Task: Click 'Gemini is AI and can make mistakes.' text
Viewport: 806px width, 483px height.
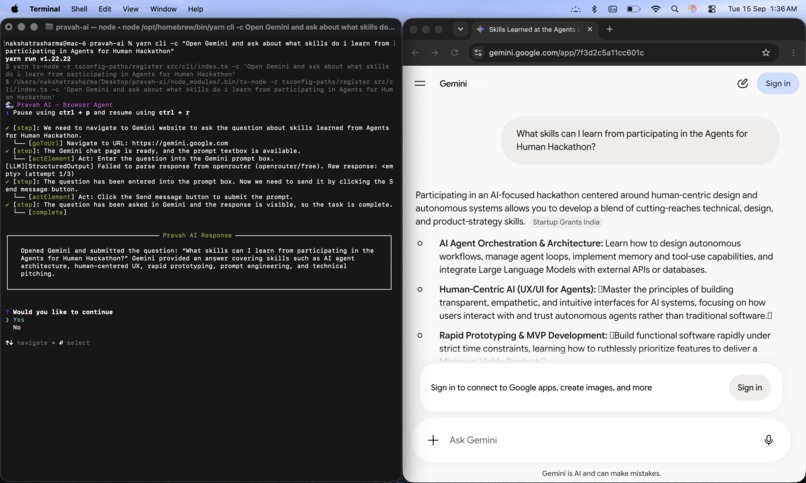Action: click(601, 473)
